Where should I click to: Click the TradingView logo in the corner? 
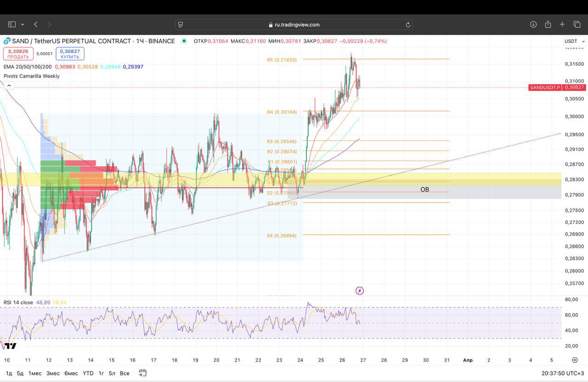[11, 346]
